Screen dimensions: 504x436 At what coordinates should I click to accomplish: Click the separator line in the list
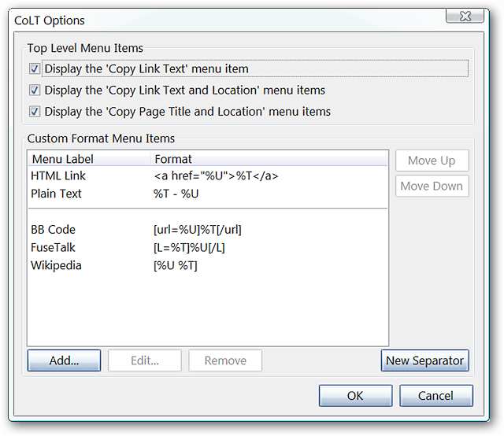pos(208,209)
